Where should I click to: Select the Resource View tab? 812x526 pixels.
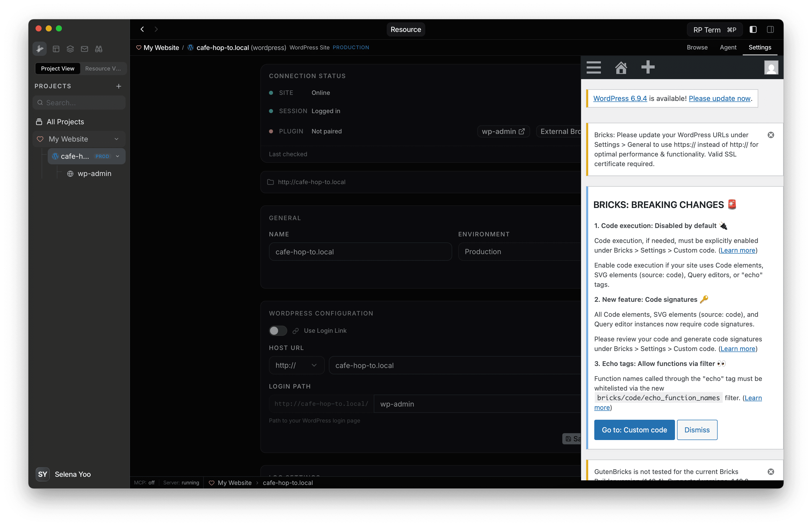click(103, 68)
